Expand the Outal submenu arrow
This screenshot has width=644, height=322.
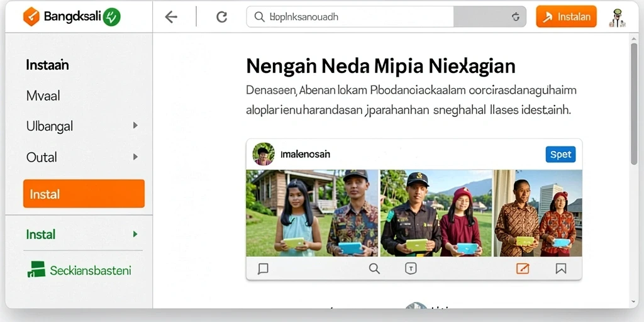[x=135, y=157]
